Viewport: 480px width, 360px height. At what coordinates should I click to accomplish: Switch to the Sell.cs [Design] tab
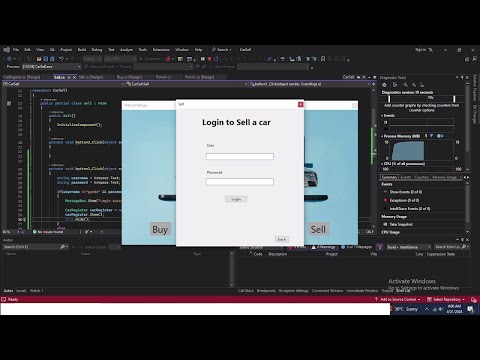coord(91,77)
